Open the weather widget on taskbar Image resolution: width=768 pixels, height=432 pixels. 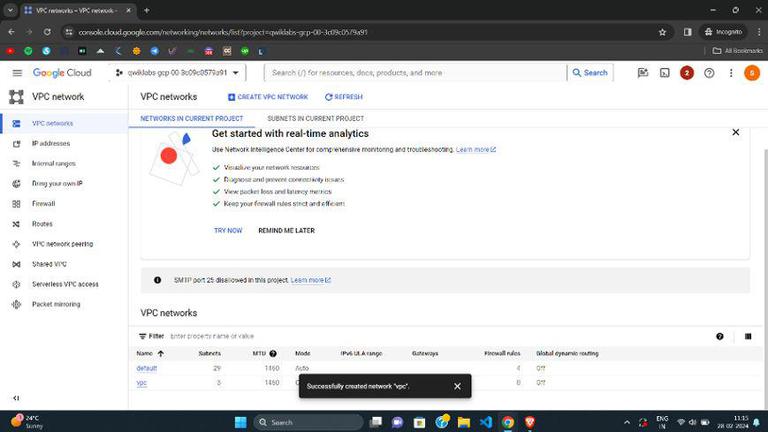[27, 422]
